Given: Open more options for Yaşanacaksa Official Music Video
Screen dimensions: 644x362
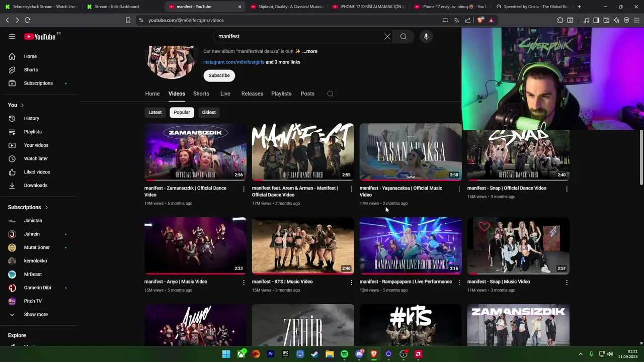Looking at the screenshot, I should [459, 189].
